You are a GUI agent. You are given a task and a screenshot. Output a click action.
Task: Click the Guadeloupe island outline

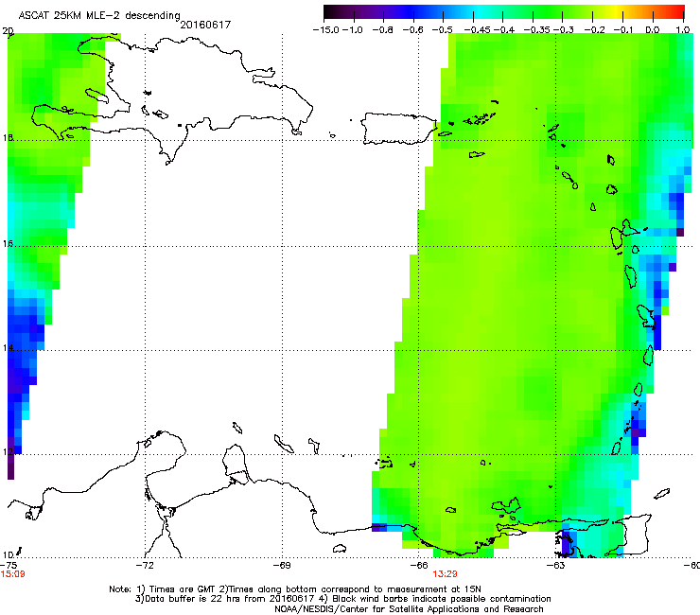[623, 234]
